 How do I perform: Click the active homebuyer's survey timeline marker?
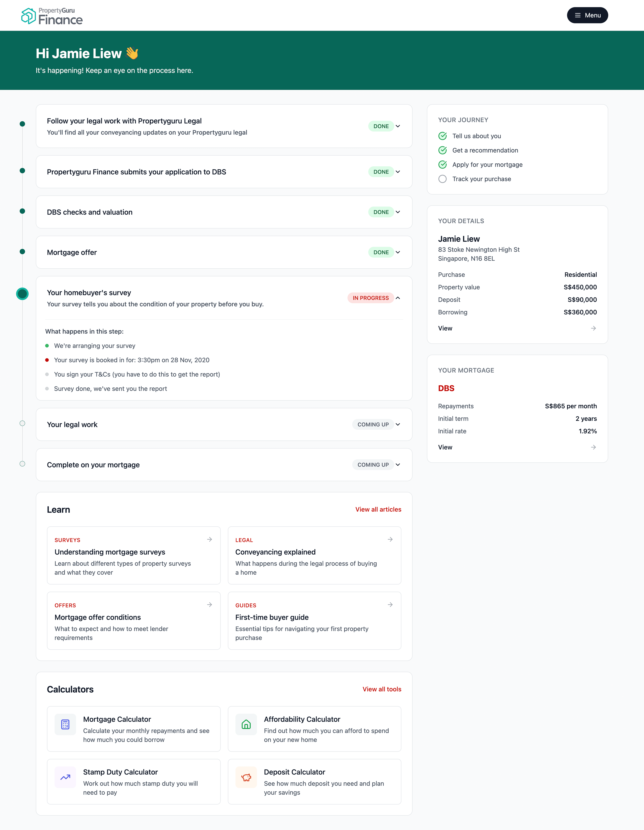(x=22, y=294)
